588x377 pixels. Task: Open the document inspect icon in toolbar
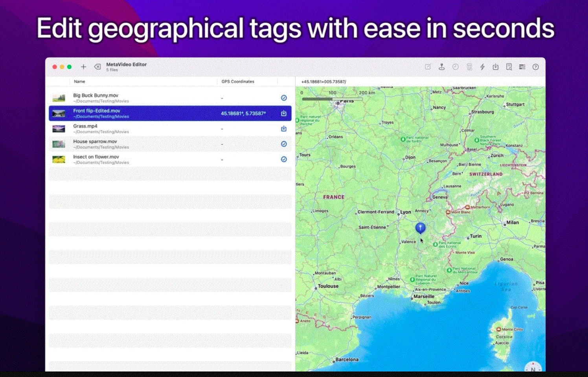pos(509,67)
